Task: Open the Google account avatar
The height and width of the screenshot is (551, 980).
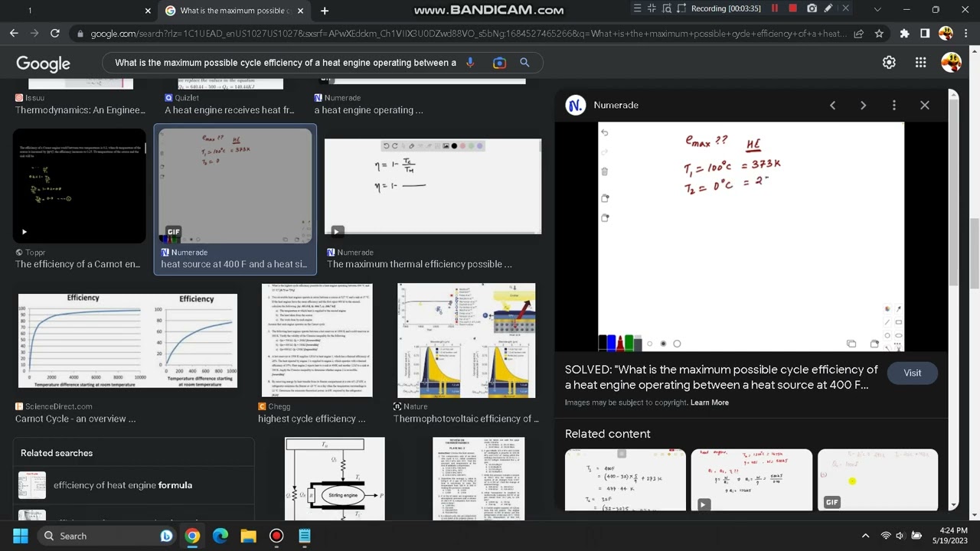Action: point(952,63)
